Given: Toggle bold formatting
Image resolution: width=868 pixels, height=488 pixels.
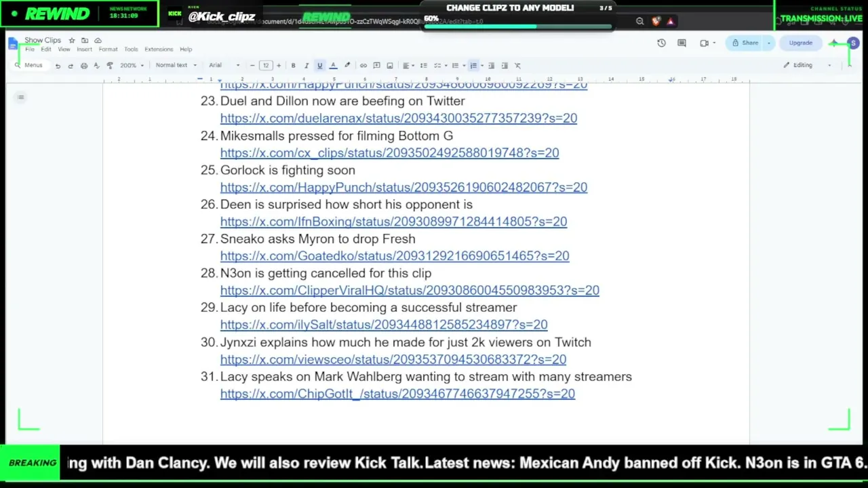Looking at the screenshot, I should pos(293,66).
